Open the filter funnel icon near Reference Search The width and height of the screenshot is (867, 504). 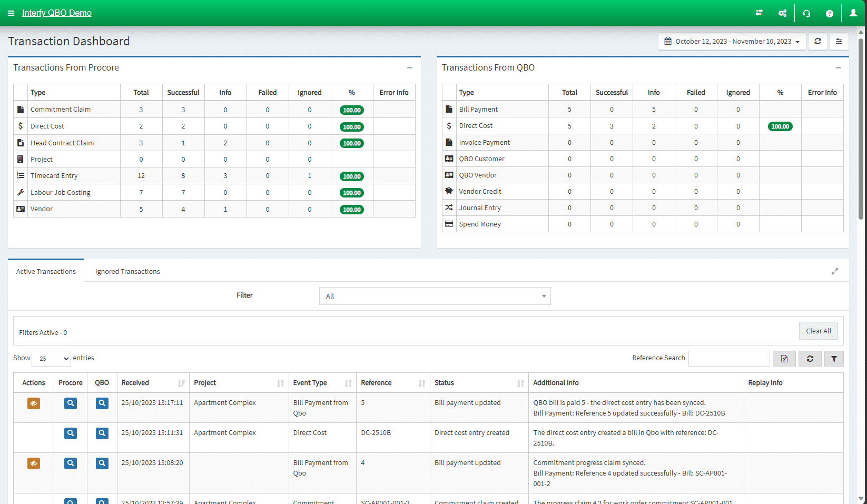tap(834, 358)
